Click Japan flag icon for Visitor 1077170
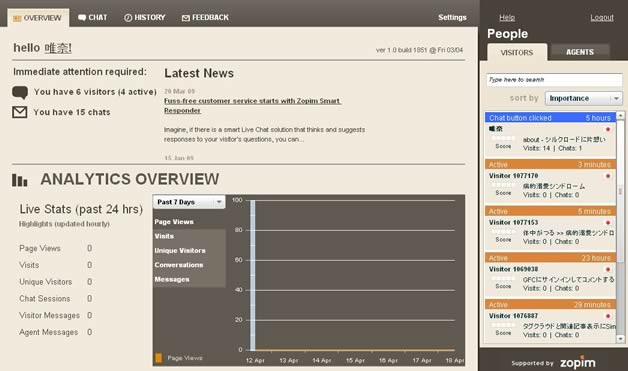Viewport: 628px width, 371px height. point(608,176)
